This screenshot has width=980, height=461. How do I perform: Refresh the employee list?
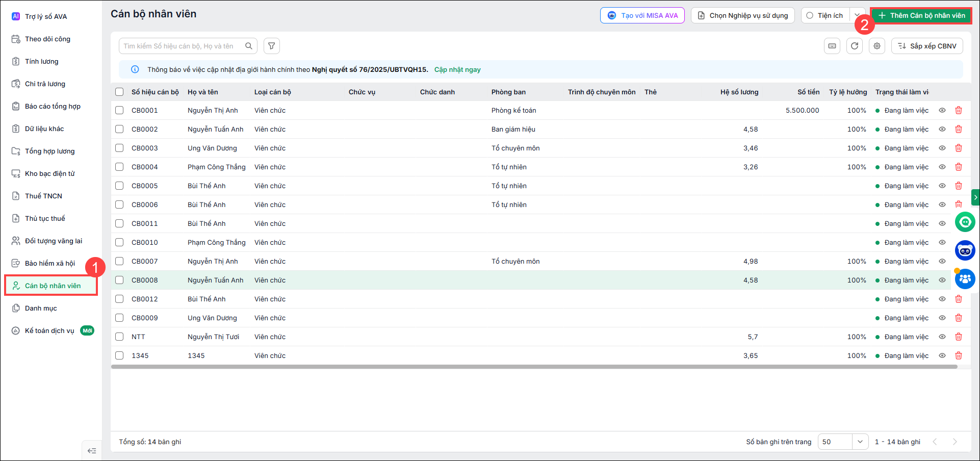[x=855, y=46]
